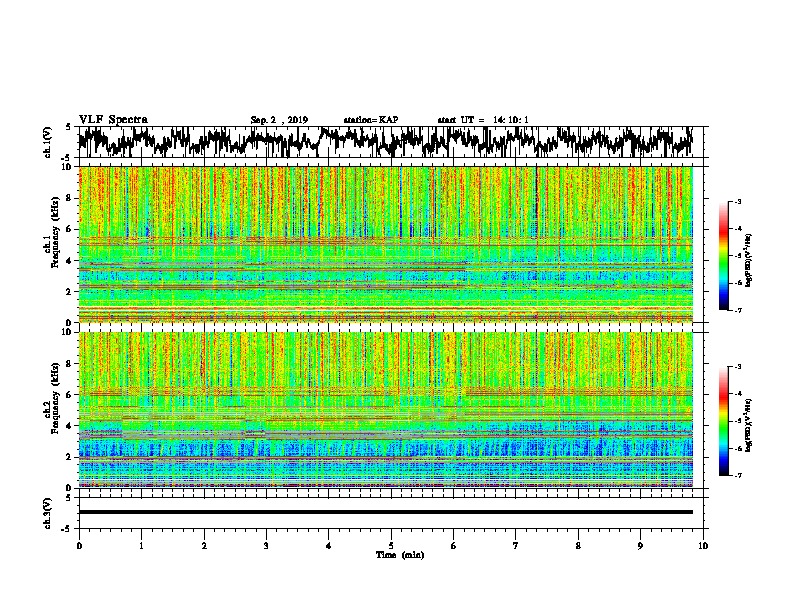Click the ch.3 flat black trace line
The width and height of the screenshot is (792, 612).
[x=386, y=512]
